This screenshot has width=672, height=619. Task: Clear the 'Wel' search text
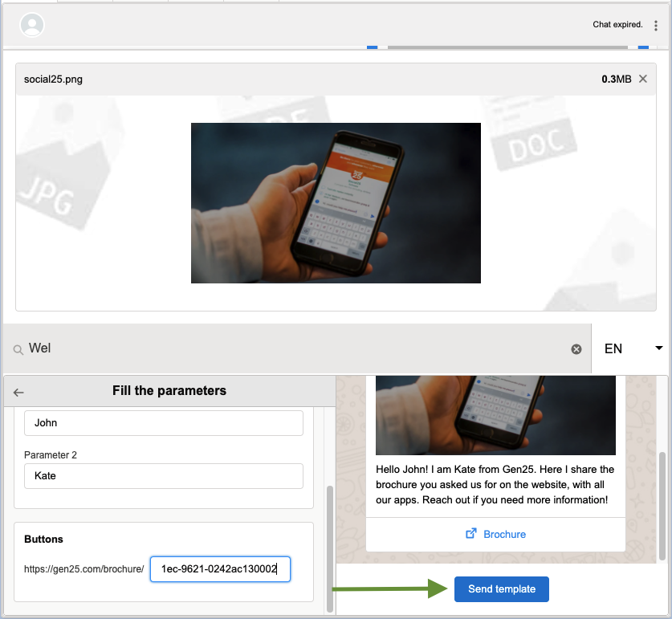[576, 349]
